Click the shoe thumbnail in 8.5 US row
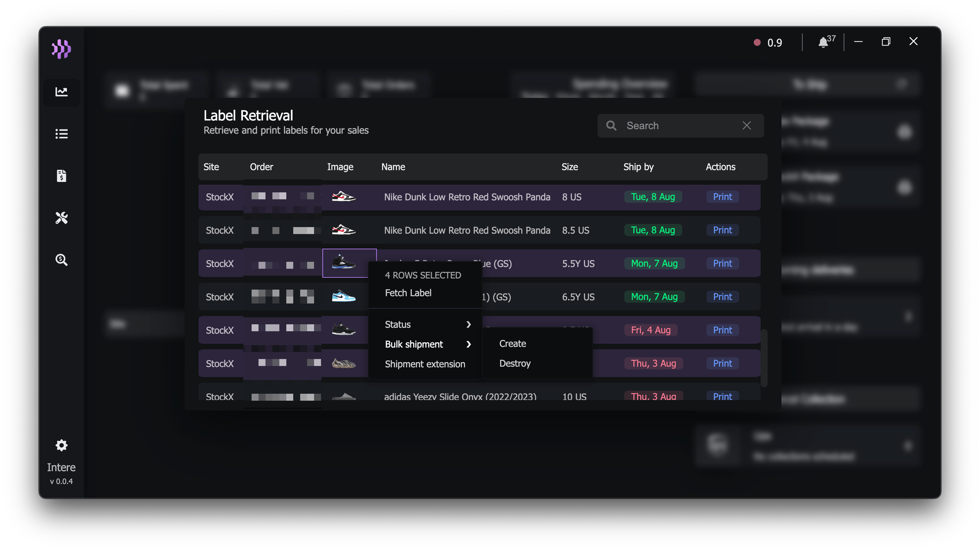Image resolution: width=980 pixels, height=550 pixels. 344,230
